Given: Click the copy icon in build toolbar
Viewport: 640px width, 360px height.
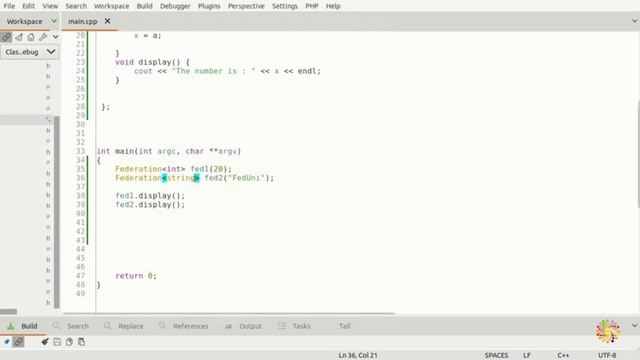Looking at the screenshot, I should click(x=82, y=342).
